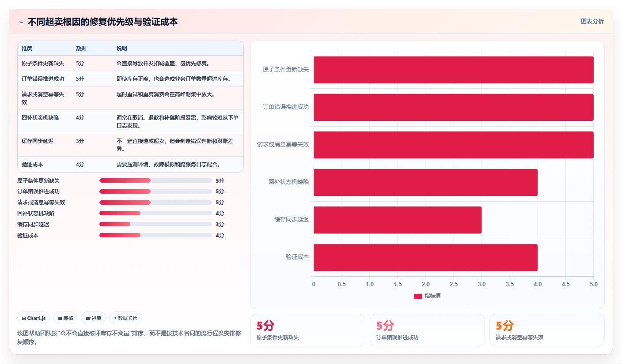This screenshot has height=364, width=622.
Task: Click the chart bar for 请求或消息幂等失效
Action: click(x=454, y=145)
